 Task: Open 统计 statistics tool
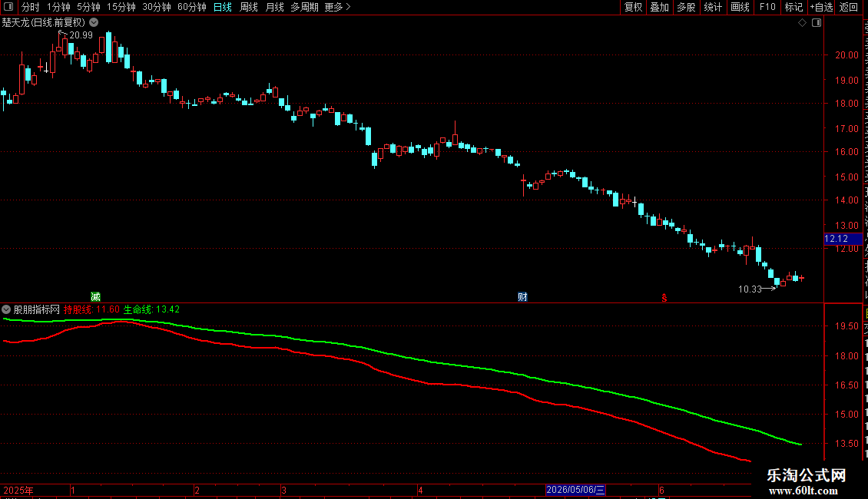tap(712, 7)
